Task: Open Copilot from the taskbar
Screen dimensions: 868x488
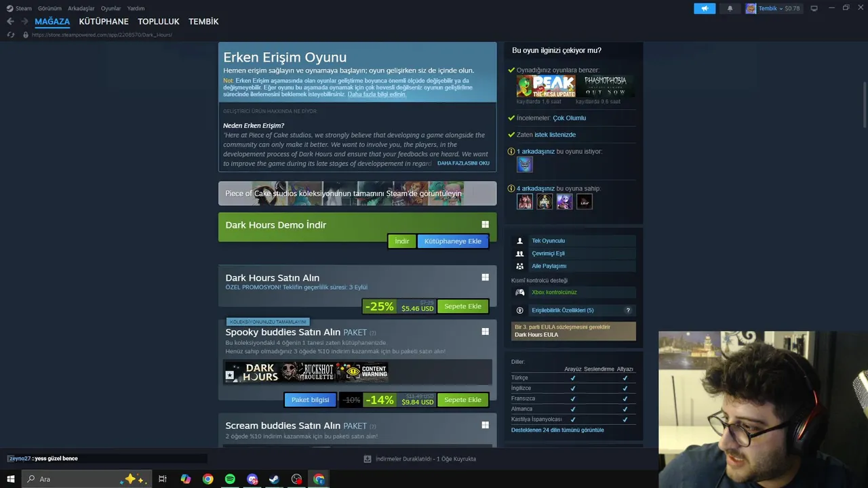Action: (186, 479)
